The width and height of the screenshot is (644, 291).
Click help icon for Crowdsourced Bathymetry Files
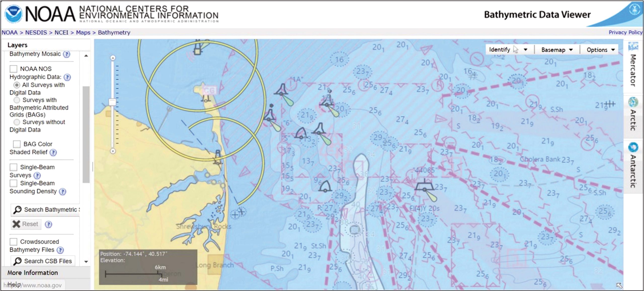(60, 250)
